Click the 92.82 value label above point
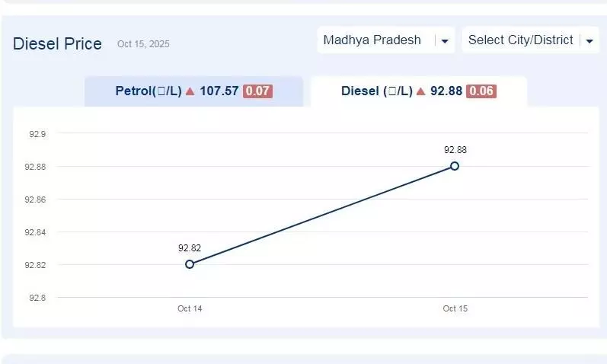 click(x=190, y=248)
